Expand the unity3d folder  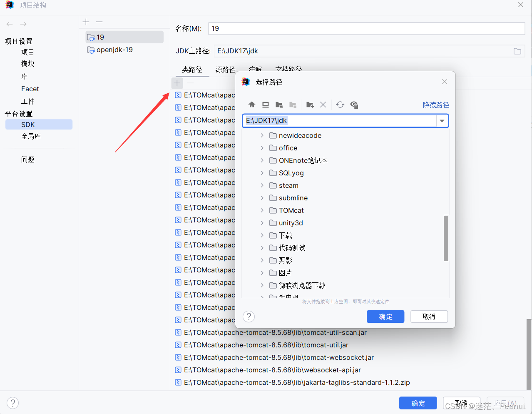[262, 223]
